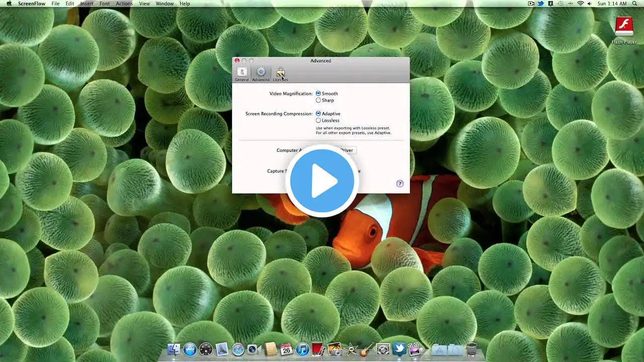
Task: Click the Twitter bird menu bar icon
Action: tap(541, 4)
